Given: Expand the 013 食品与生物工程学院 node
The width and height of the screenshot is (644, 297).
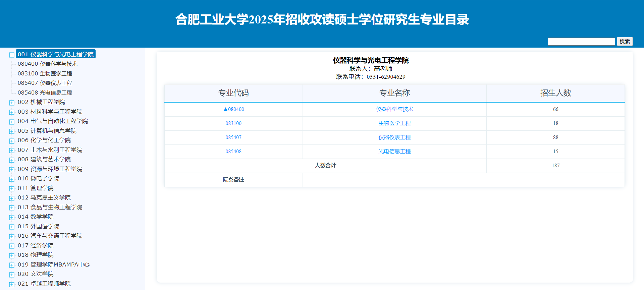Looking at the screenshot, I should (x=12, y=207).
